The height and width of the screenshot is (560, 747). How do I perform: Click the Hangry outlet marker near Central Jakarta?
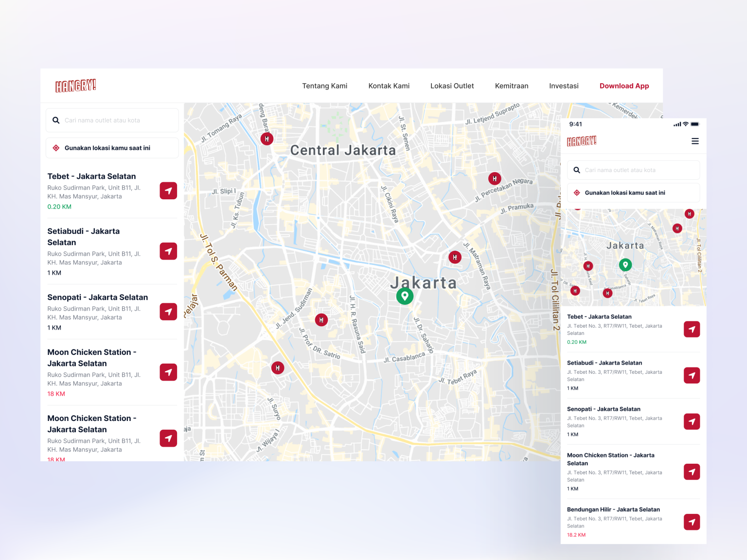click(267, 139)
